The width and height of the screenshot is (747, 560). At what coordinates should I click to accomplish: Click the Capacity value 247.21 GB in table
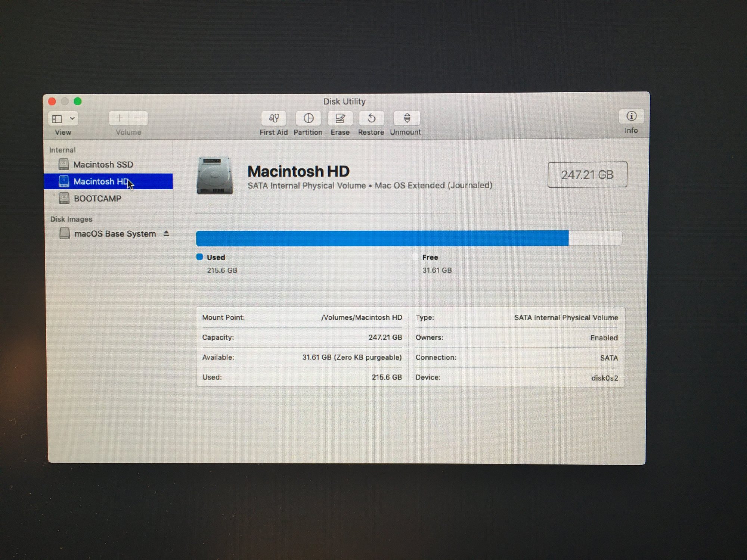click(x=385, y=337)
